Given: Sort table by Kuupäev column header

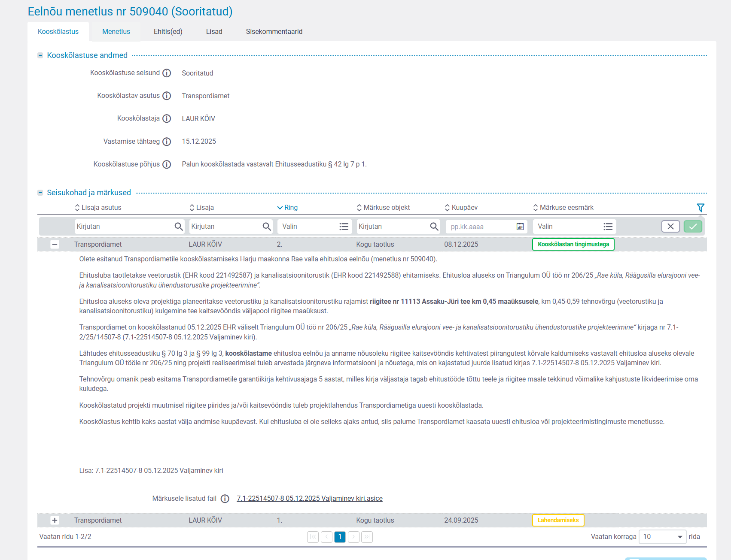Looking at the screenshot, I should coord(464,208).
